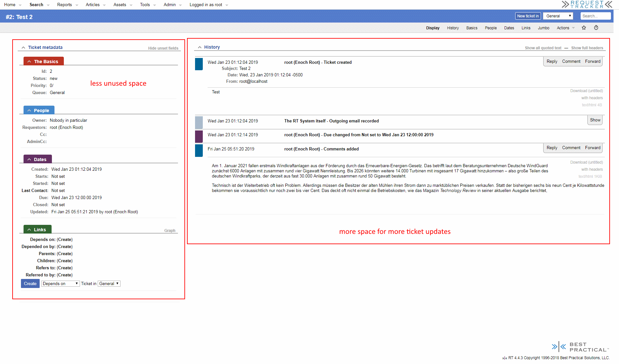Open the New ticket queue dropdown
The image size is (619, 364).
pyautogui.click(x=558, y=16)
